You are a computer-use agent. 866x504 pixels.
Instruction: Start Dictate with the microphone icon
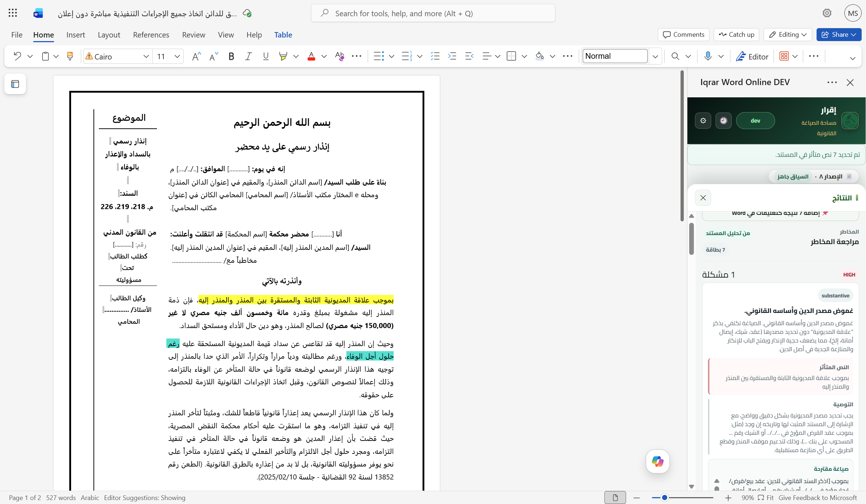(708, 56)
